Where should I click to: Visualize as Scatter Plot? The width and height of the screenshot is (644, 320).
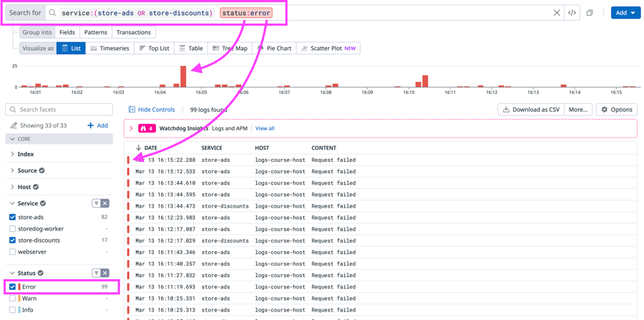(x=328, y=48)
